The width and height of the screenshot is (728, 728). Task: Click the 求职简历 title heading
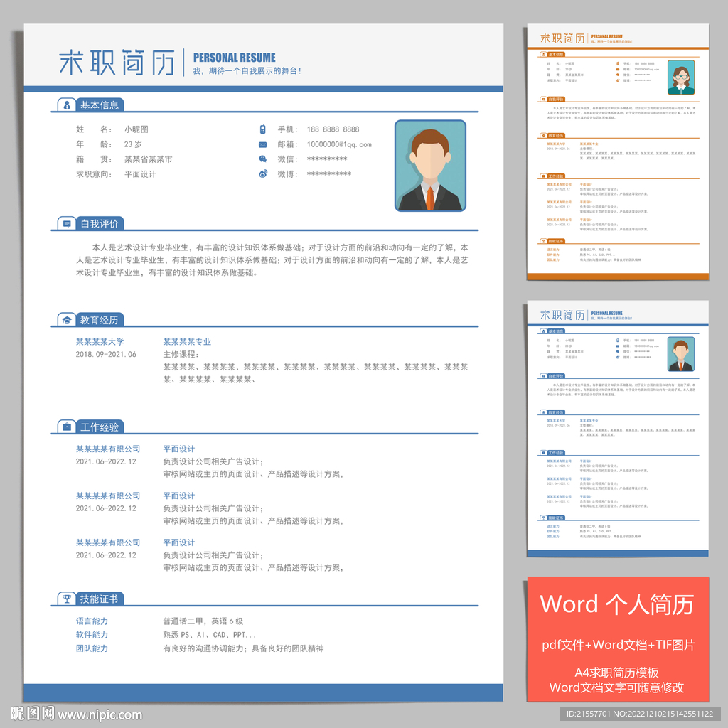point(117,64)
